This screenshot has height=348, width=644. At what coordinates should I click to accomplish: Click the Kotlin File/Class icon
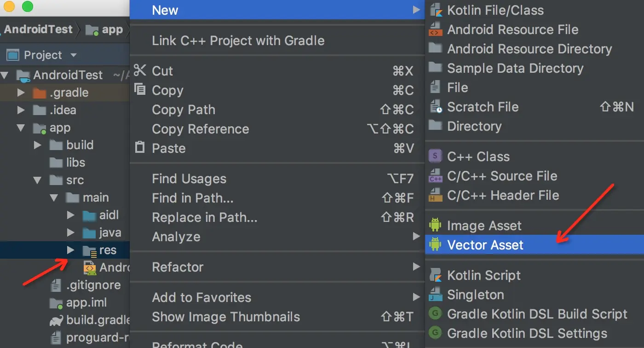(x=435, y=10)
